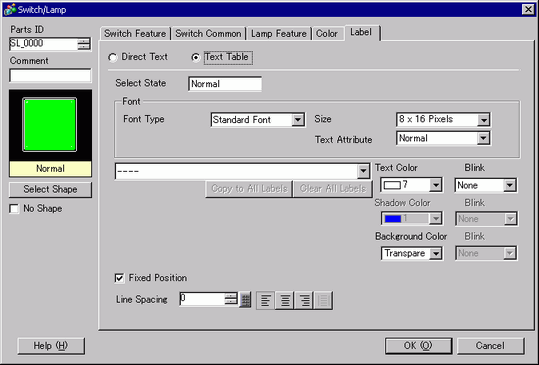Increase the Line Spacing spinner value
Image resolution: width=539 pixels, height=365 pixels.
click(231, 296)
